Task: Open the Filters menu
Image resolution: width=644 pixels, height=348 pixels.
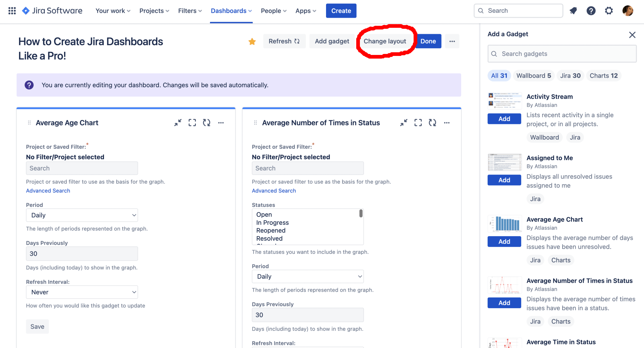Action: (x=190, y=11)
